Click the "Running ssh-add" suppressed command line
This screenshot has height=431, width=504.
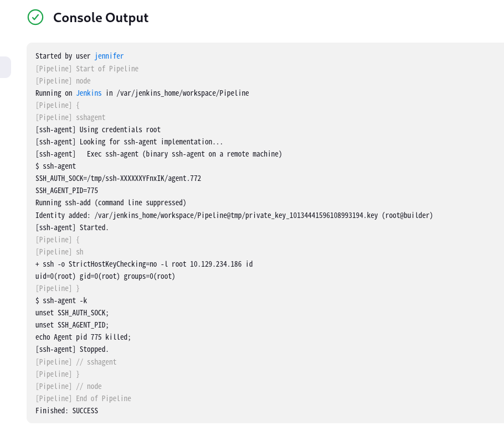[x=111, y=203]
